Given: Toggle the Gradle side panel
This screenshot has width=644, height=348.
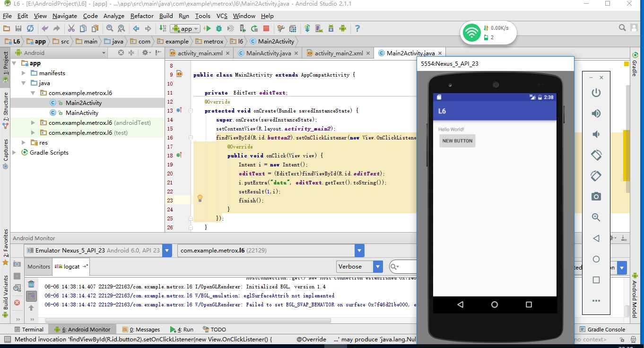Looking at the screenshot, I should pos(635,65).
